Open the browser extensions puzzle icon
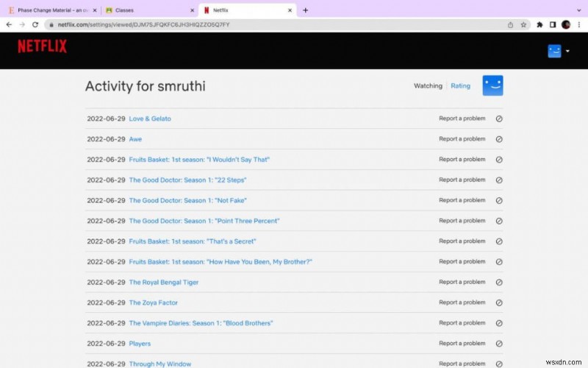The width and height of the screenshot is (588, 368). 539,25
